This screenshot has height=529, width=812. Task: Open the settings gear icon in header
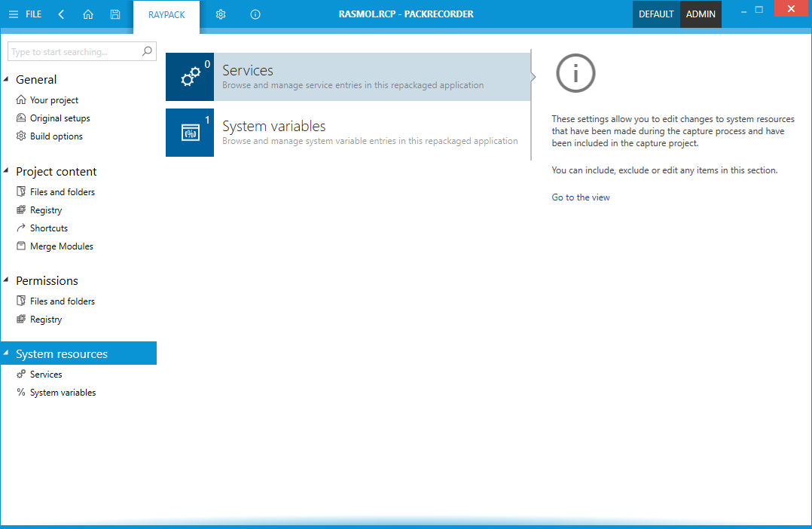tap(221, 14)
